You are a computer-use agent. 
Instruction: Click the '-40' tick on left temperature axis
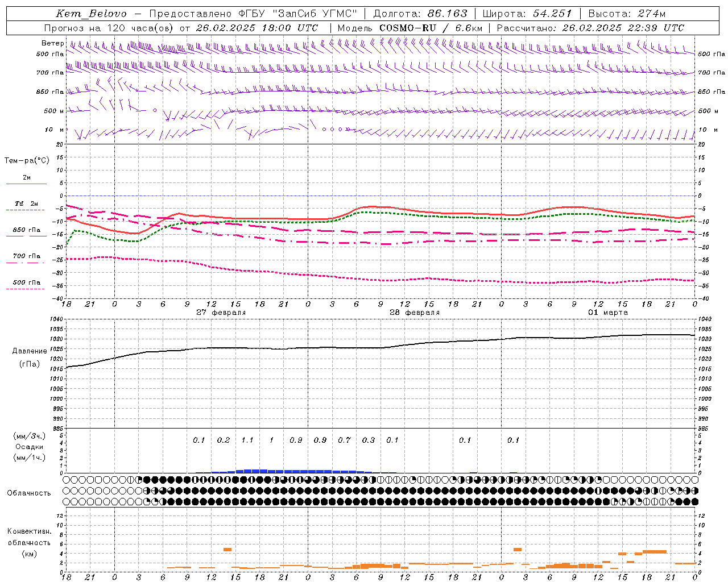coord(57,298)
